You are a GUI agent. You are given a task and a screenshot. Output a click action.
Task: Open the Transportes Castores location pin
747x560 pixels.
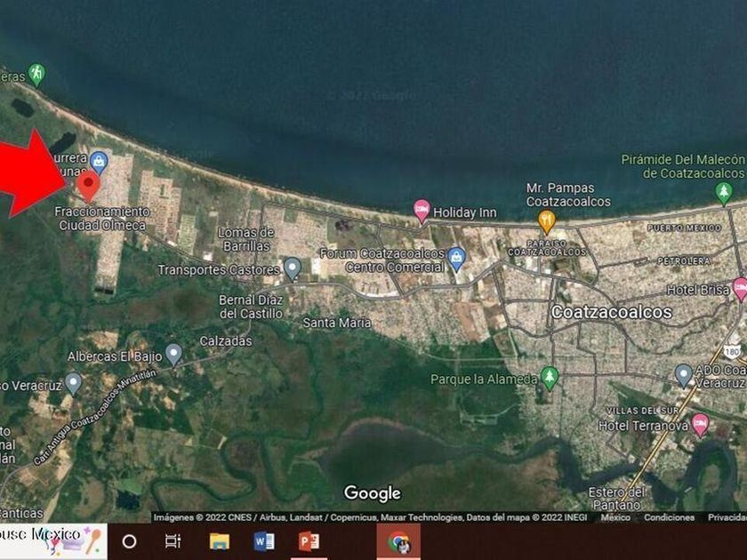tap(292, 268)
